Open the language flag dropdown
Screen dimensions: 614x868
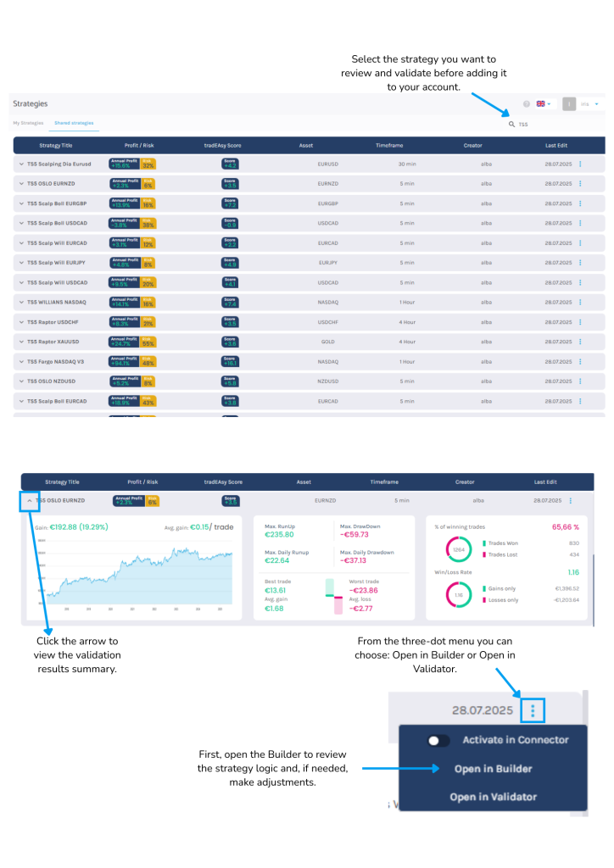(543, 103)
